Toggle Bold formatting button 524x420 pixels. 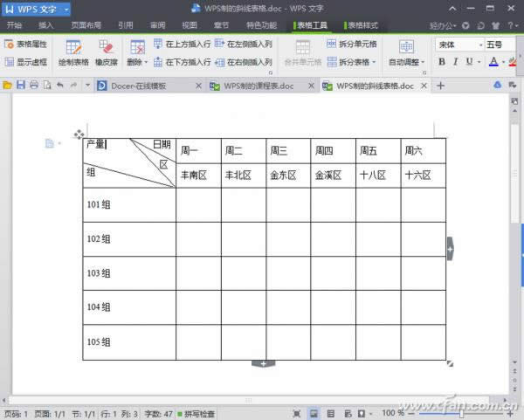442,62
